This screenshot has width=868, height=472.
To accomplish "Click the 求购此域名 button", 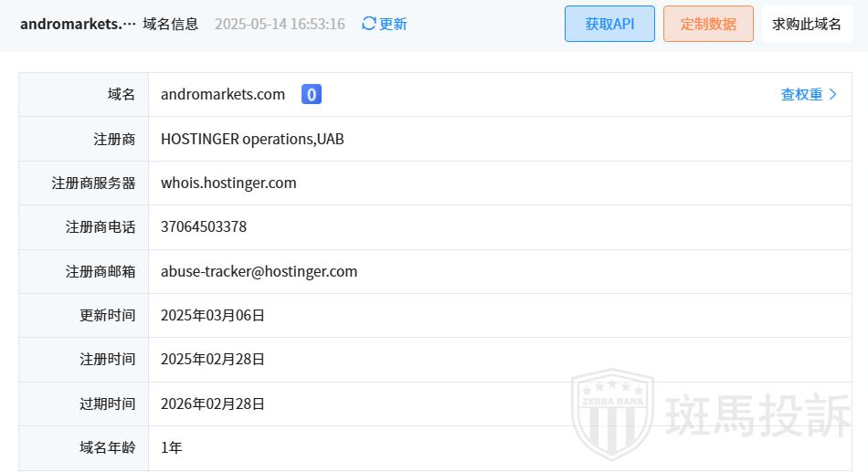I will click(x=807, y=24).
